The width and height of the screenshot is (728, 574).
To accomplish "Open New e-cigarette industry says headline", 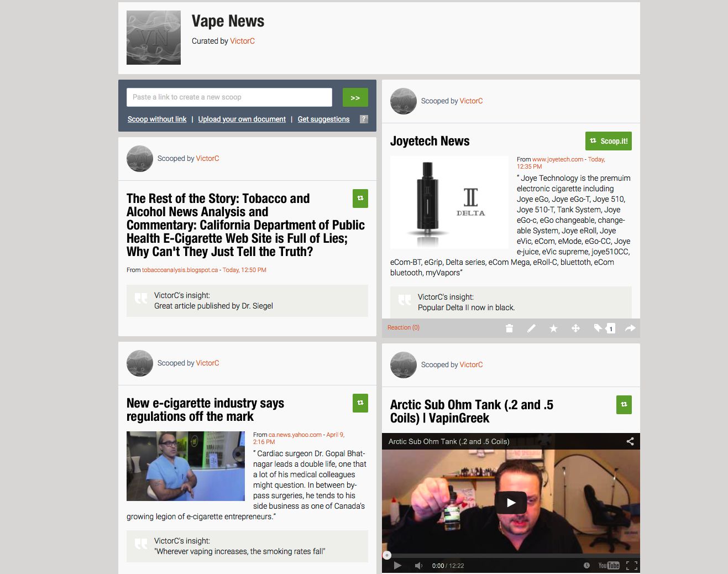I will [205, 410].
